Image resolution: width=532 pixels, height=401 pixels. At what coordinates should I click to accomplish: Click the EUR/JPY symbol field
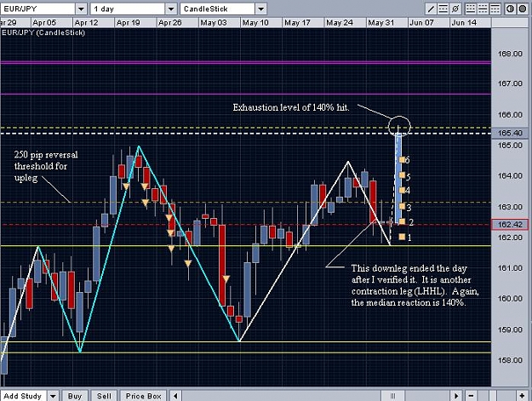point(37,9)
